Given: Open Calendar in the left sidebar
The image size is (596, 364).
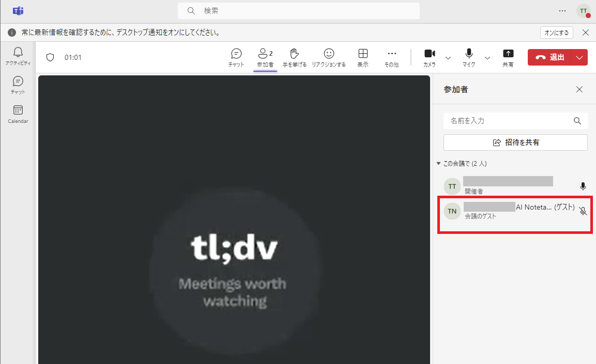Looking at the screenshot, I should (x=18, y=114).
